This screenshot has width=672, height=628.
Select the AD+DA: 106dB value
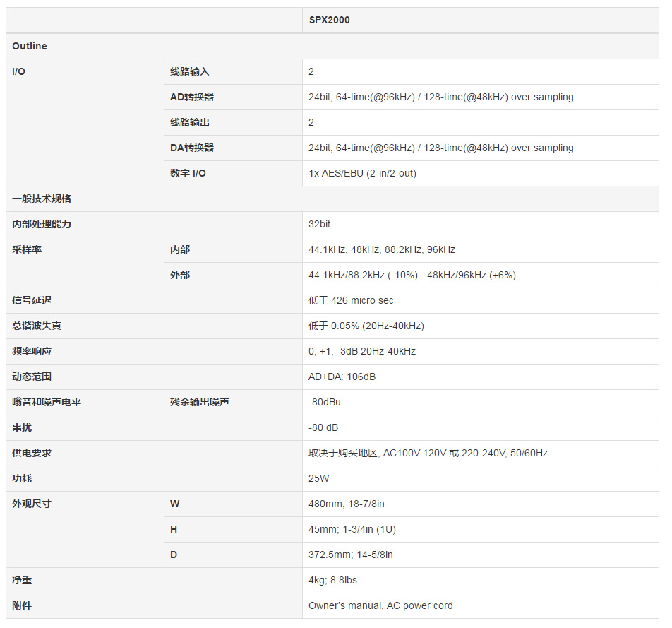pyautogui.click(x=342, y=377)
